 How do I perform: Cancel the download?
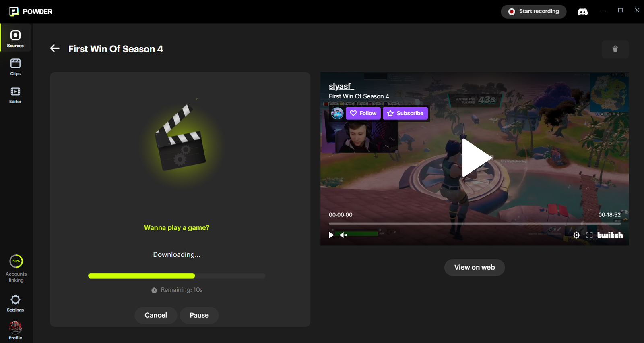point(156,315)
